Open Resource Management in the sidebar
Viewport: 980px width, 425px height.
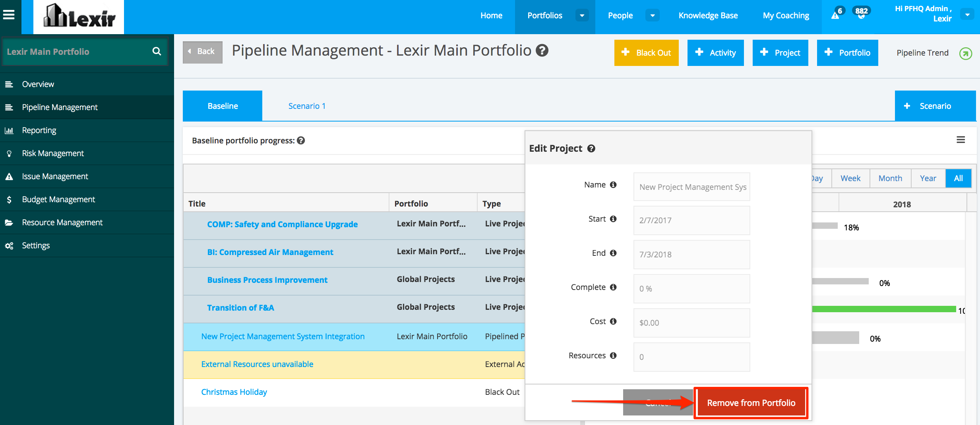coord(87,222)
